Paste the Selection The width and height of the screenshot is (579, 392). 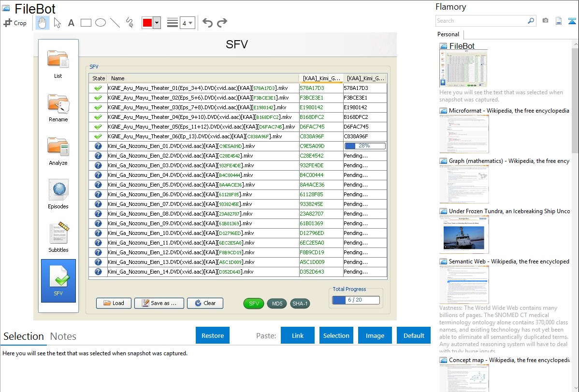[x=336, y=335]
